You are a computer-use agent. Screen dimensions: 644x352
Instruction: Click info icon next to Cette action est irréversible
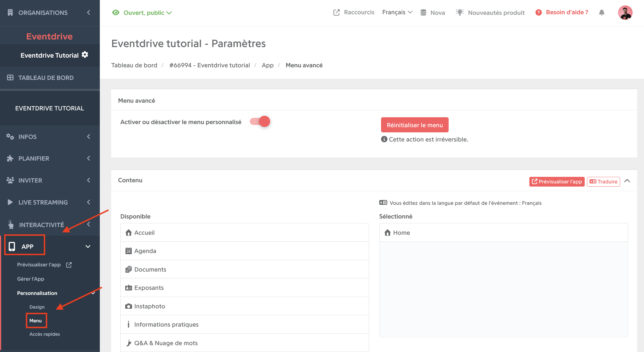point(384,139)
